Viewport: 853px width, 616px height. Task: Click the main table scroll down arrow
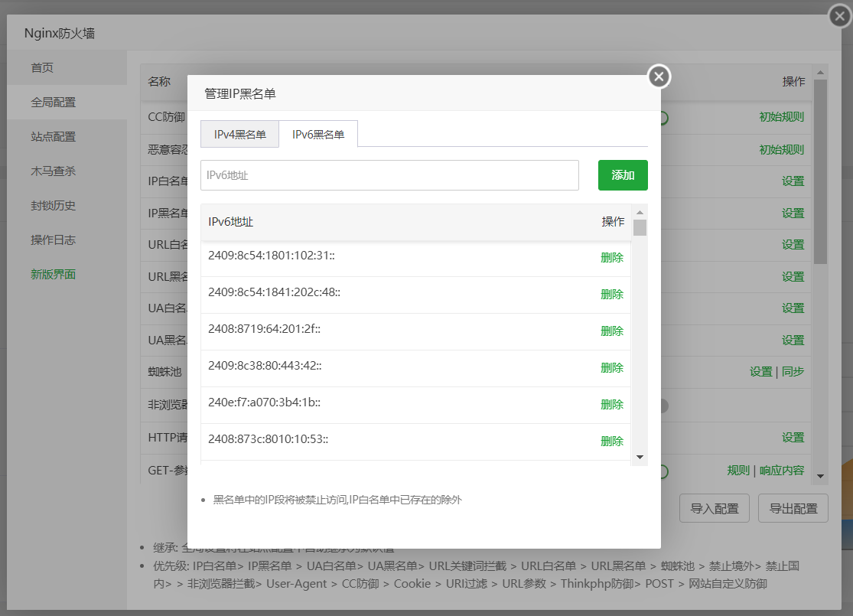point(820,476)
